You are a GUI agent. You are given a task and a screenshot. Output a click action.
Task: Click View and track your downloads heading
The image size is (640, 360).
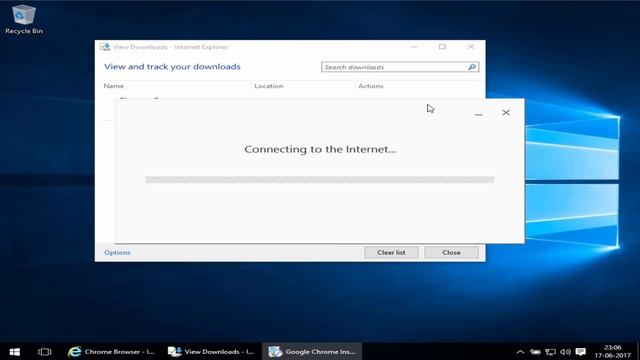point(172,67)
